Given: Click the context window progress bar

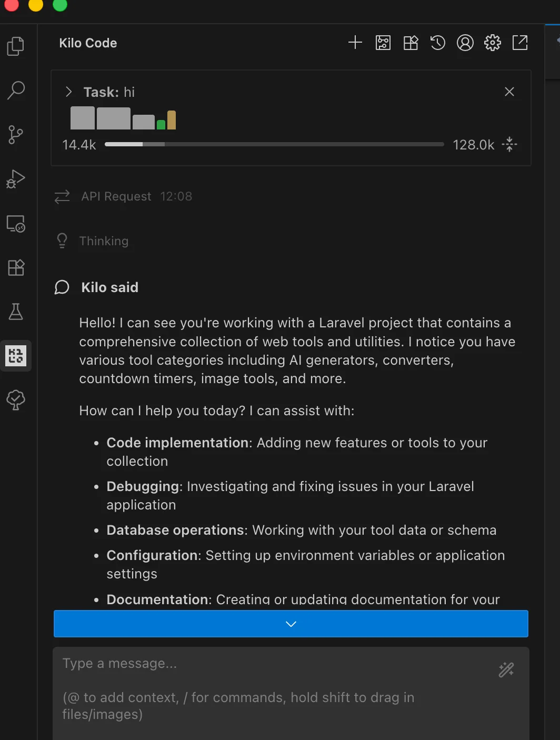Looking at the screenshot, I should coord(274,144).
